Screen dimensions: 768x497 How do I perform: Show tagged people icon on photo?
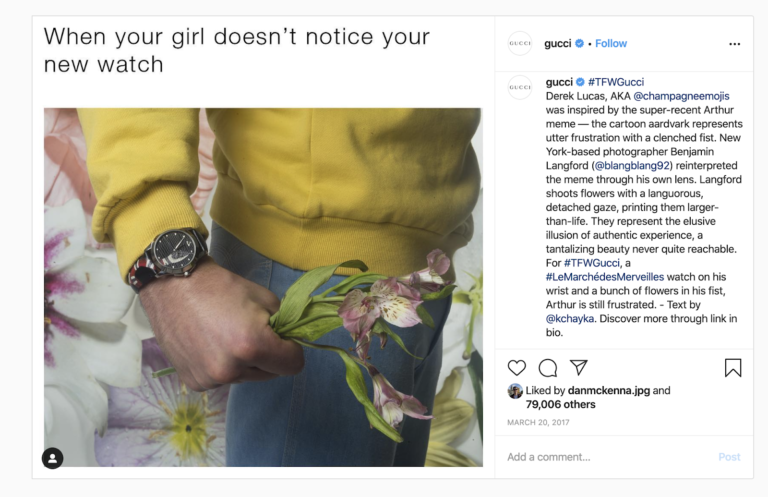[x=52, y=458]
